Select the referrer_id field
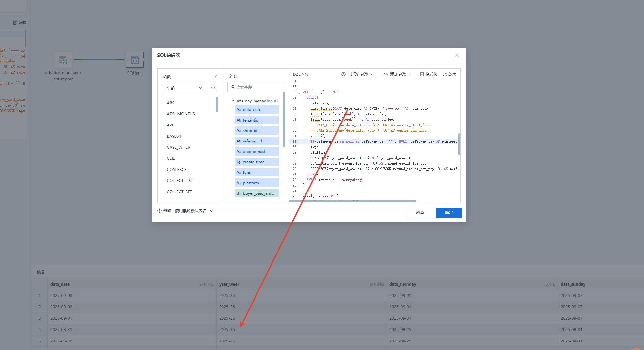This screenshot has height=350, width=644. click(x=256, y=141)
